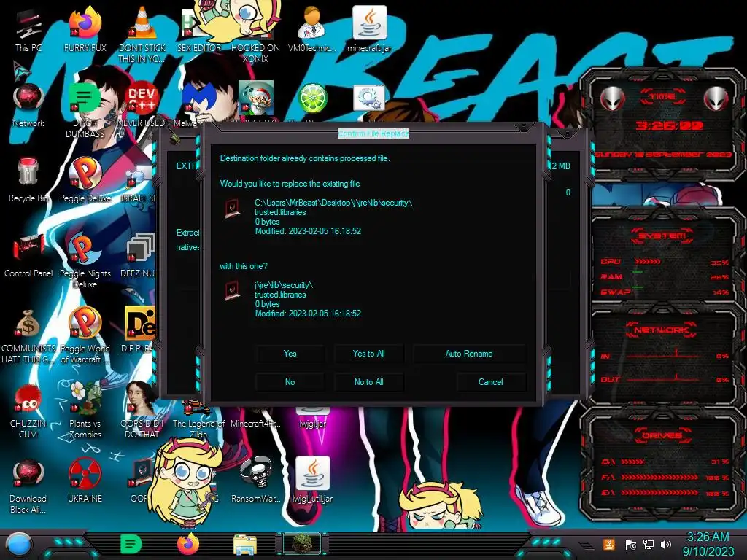Select the lwjgl_util.jar Java file
The width and height of the screenshot is (747, 560).
(x=312, y=480)
